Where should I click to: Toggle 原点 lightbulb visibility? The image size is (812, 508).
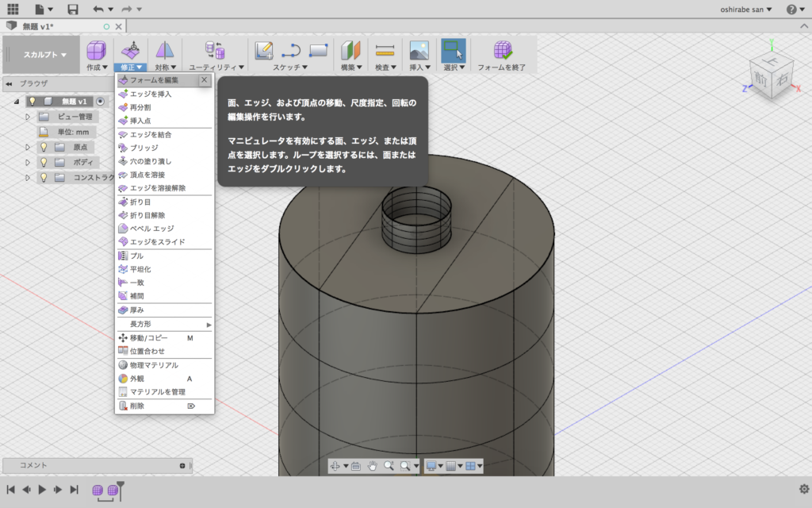point(44,147)
